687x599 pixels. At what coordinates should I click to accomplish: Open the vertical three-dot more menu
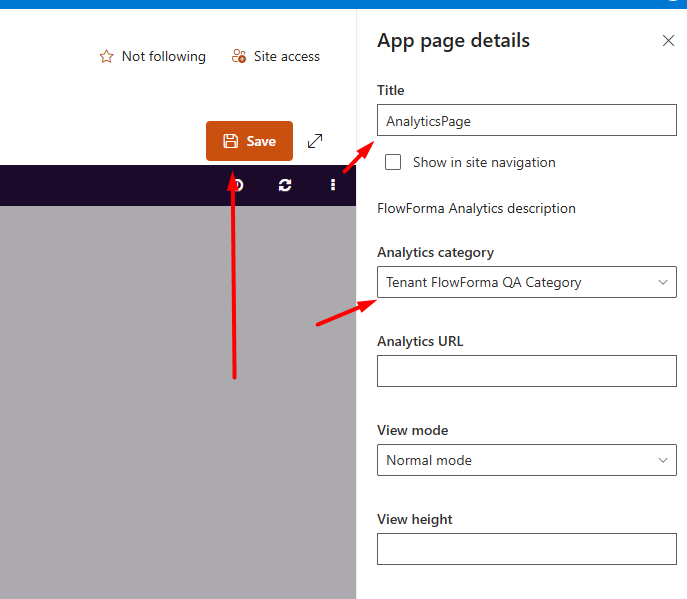[x=333, y=185]
